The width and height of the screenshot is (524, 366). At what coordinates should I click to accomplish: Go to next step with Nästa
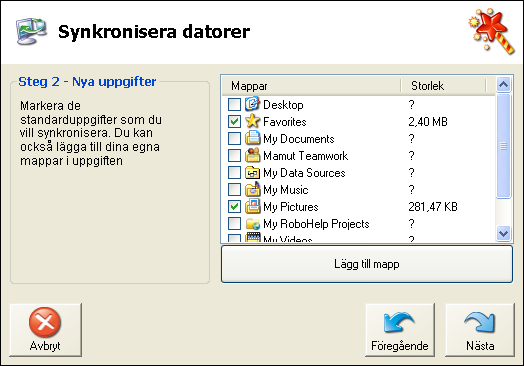[x=480, y=330]
